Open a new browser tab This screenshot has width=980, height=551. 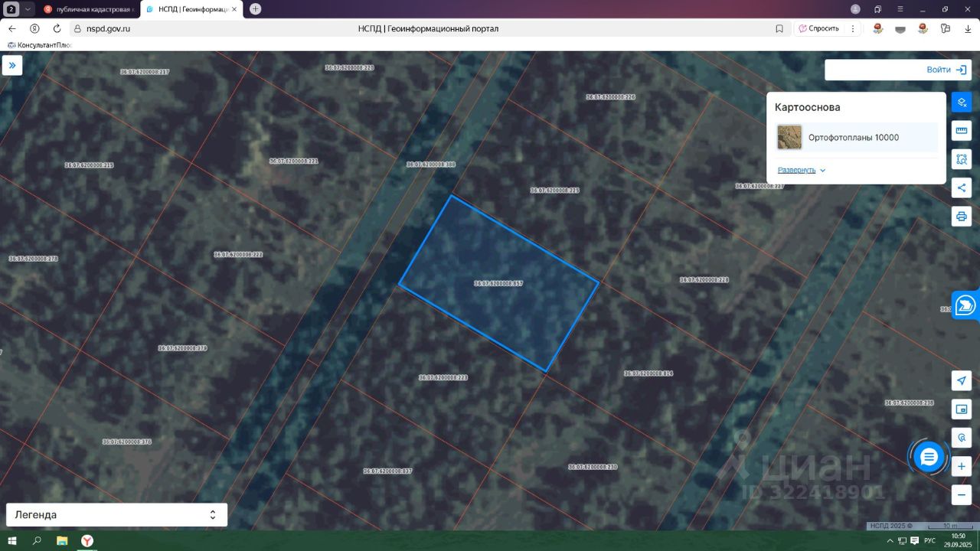[x=255, y=9]
